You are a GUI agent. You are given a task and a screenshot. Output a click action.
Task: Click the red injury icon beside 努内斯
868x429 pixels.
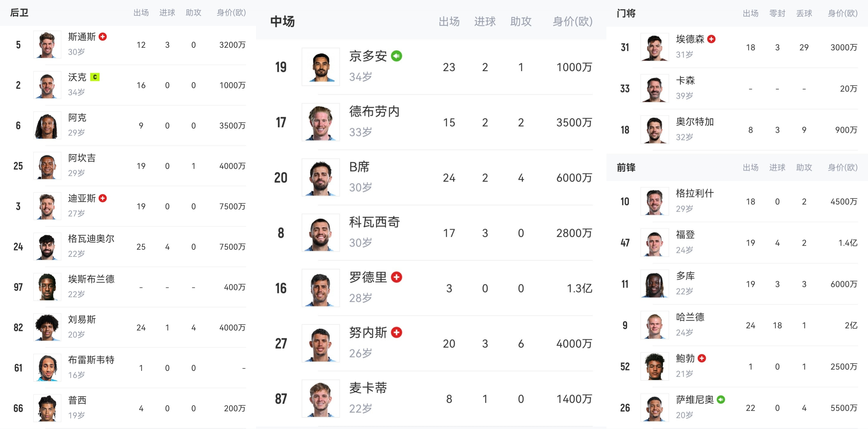tap(396, 332)
